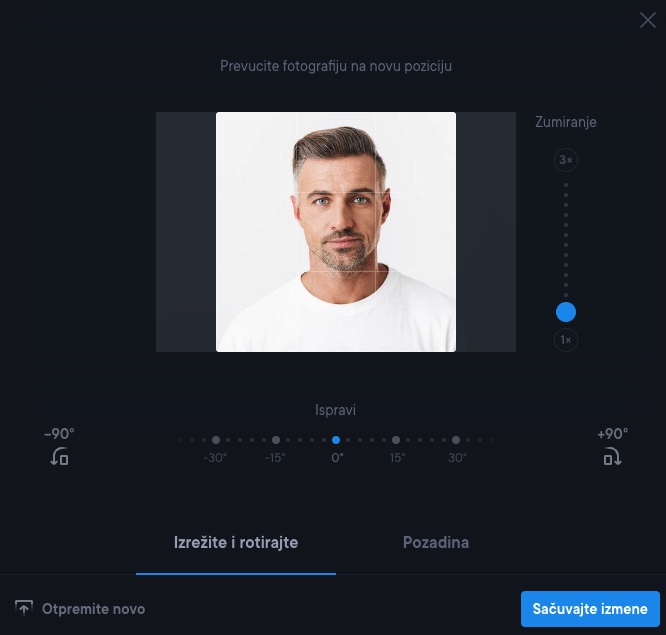The image size is (666, 635).
Task: Select the Izrežite i rotirajte tab
Action: 236,543
